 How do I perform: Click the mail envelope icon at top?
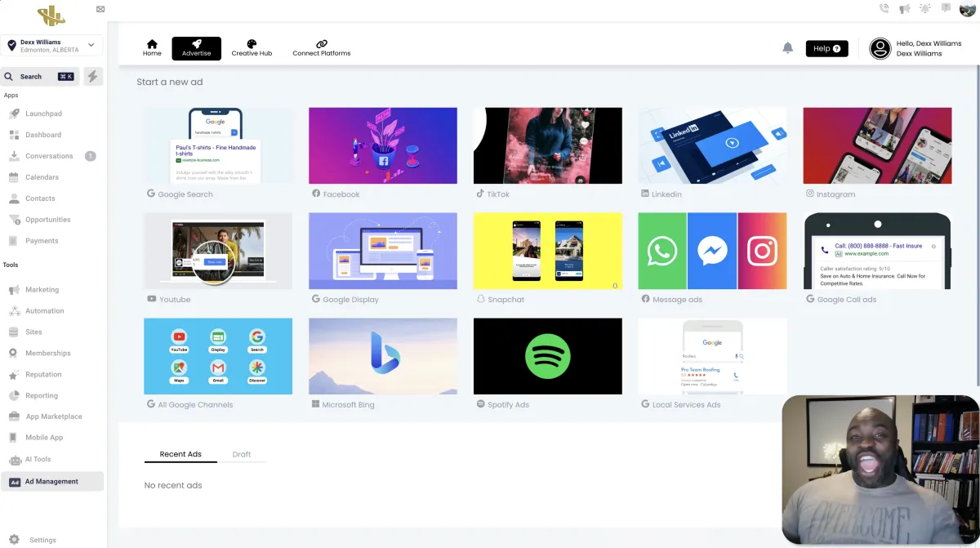(x=100, y=9)
